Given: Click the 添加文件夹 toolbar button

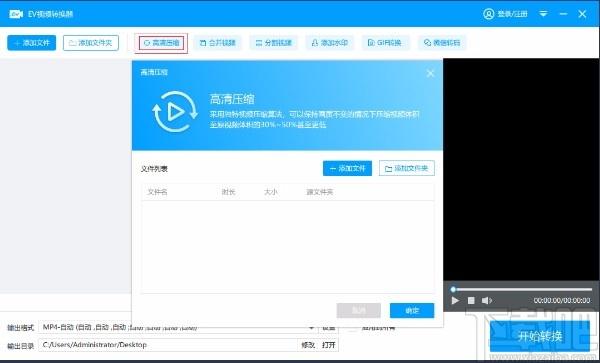Looking at the screenshot, I should 91,43.
